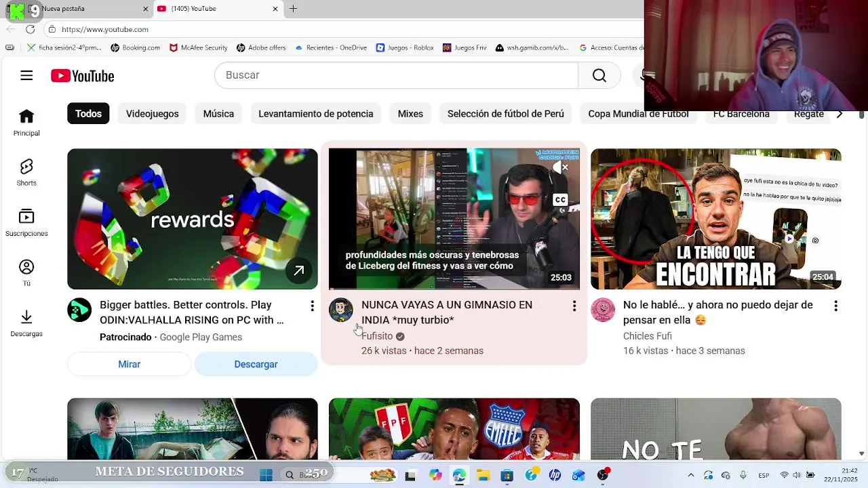The width and height of the screenshot is (868, 488).
Task: Unmute the video preview sound
Action: [560, 167]
